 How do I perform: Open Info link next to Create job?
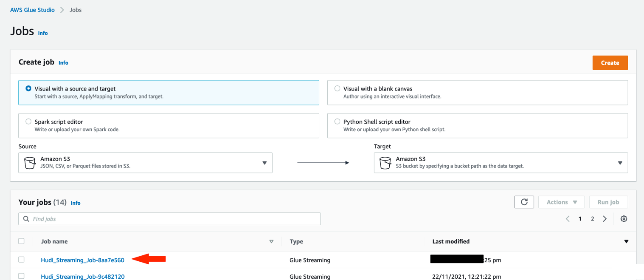63,63
